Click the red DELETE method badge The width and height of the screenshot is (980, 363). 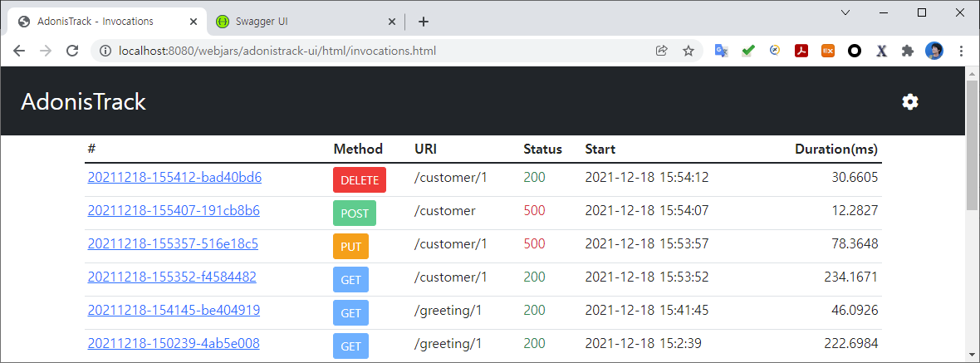click(360, 180)
